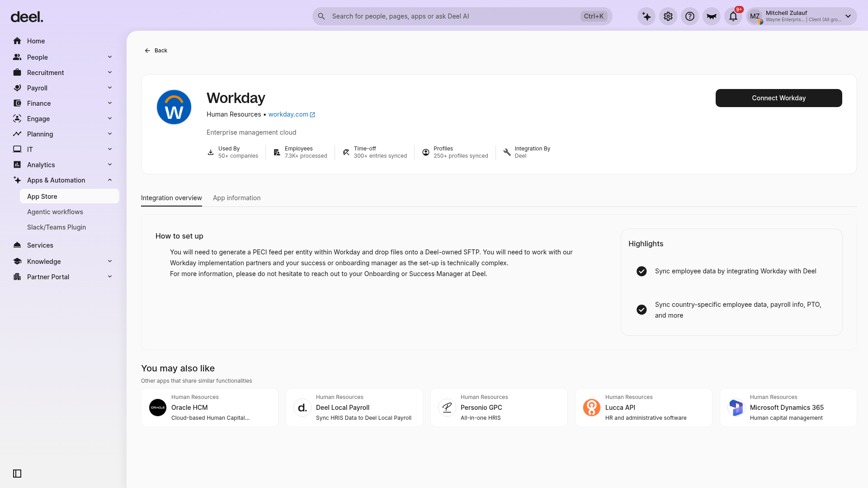
Task: Click the Apps & Automation sparkle icon
Action: click(17, 180)
